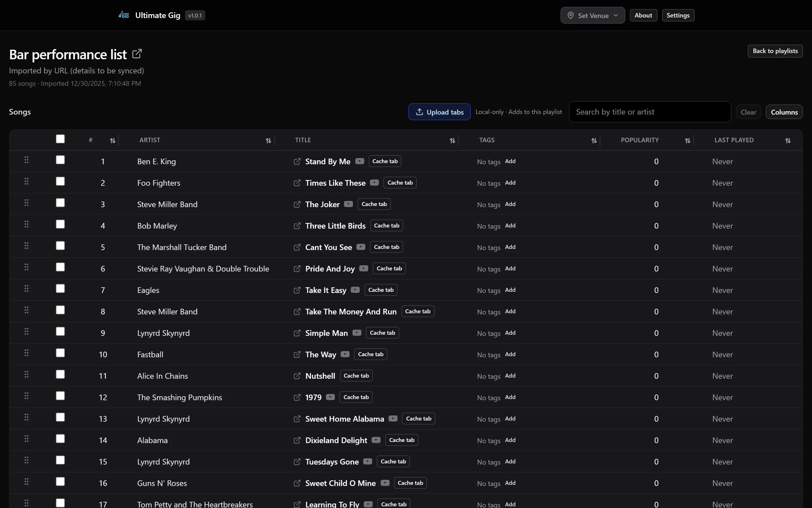Add tags to Simple Man row
The height and width of the screenshot is (508, 812).
(x=510, y=333)
